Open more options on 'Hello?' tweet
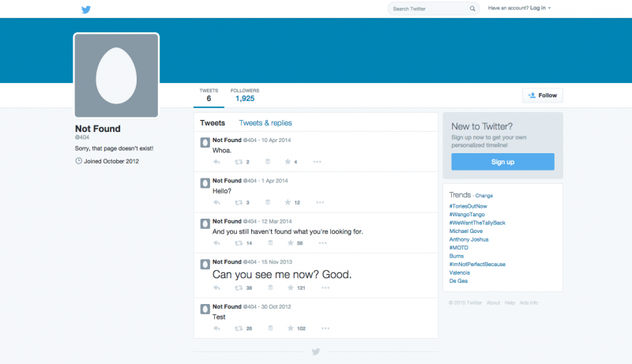This screenshot has height=364, width=632. point(320,203)
